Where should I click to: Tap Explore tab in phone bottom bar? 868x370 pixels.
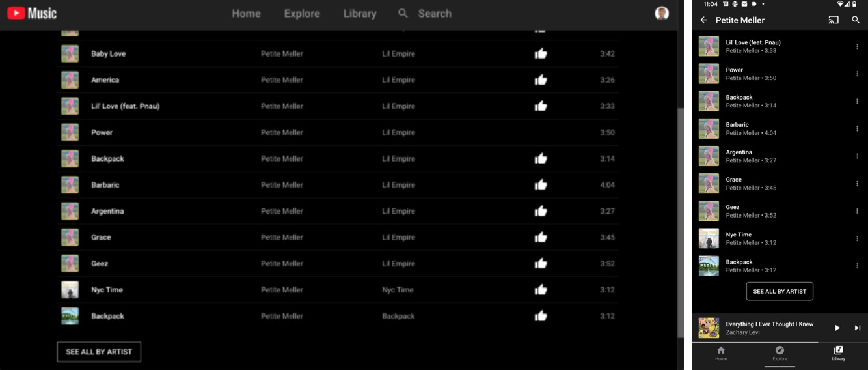pyautogui.click(x=780, y=354)
